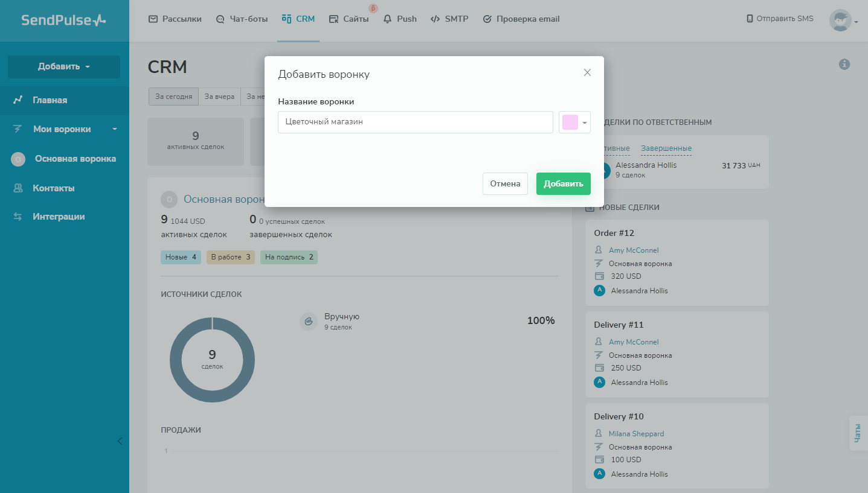Click the Отправить SMS link
The width and height of the screenshot is (868, 493).
point(780,19)
